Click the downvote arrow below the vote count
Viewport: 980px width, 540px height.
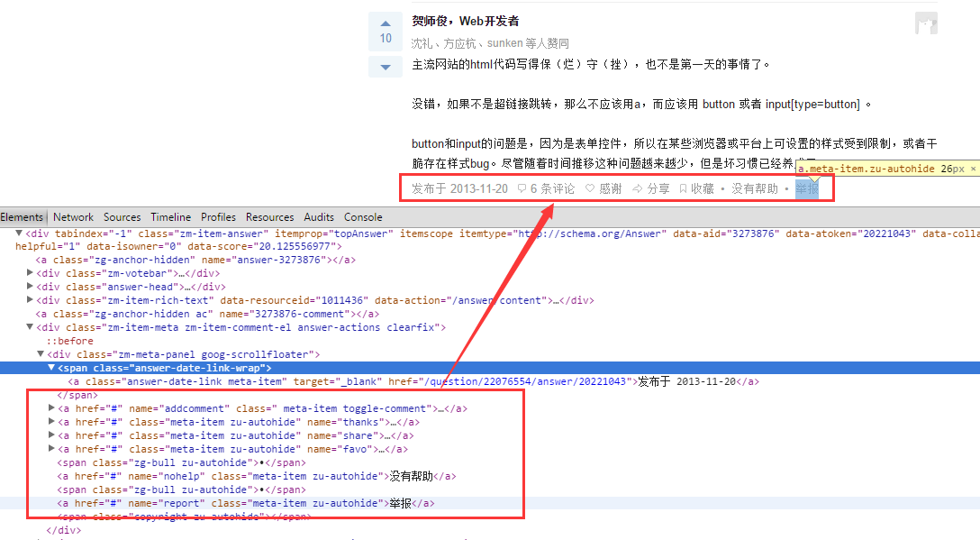(x=386, y=66)
